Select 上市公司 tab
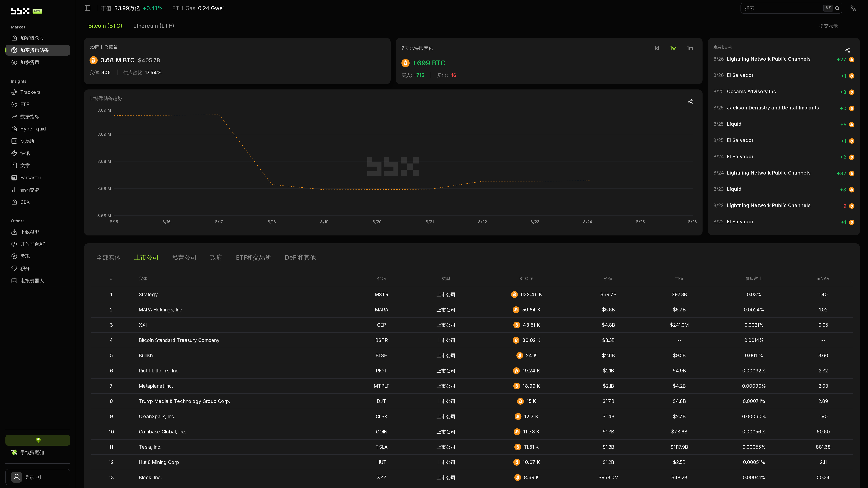This screenshot has width=868, height=488. tap(146, 258)
